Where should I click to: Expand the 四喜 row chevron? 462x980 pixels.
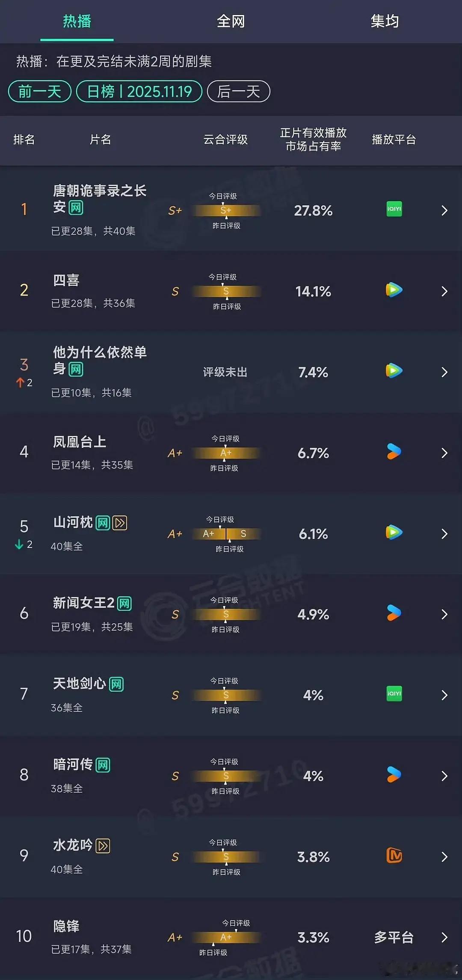[x=444, y=291]
